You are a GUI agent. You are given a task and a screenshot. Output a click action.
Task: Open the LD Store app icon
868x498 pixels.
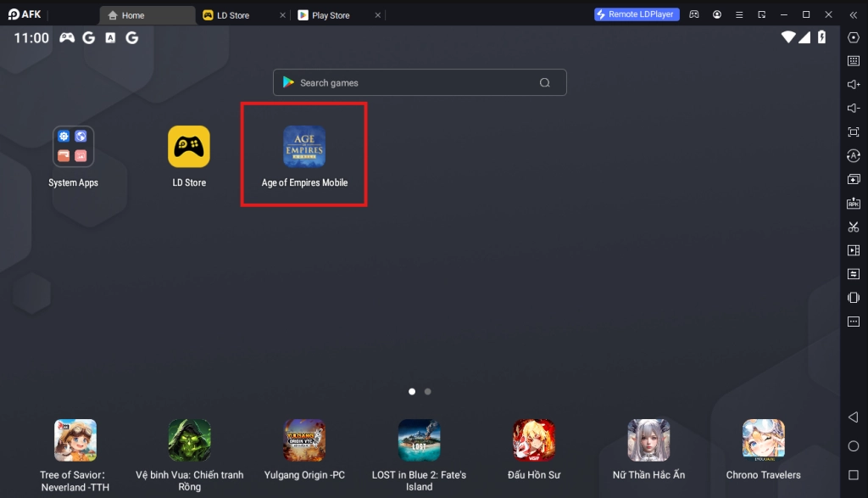189,147
